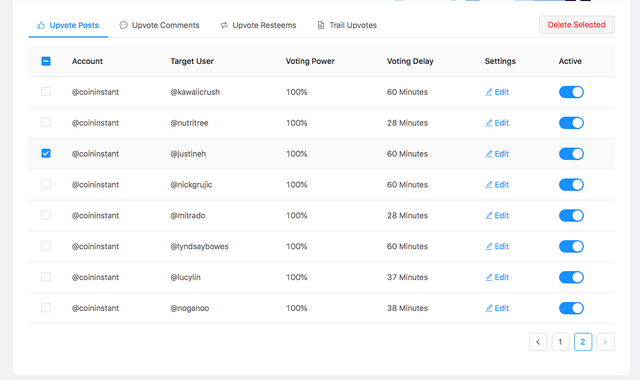The width and height of the screenshot is (640, 380).
Task: Click the Voting Delay column header
Action: pos(410,61)
